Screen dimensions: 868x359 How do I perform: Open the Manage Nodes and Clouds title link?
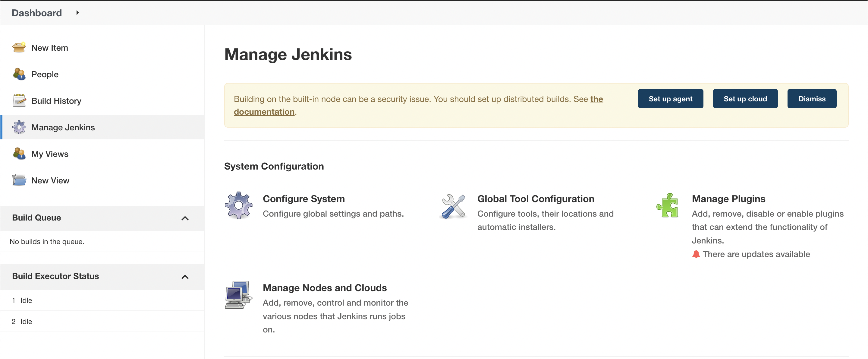[x=325, y=288]
